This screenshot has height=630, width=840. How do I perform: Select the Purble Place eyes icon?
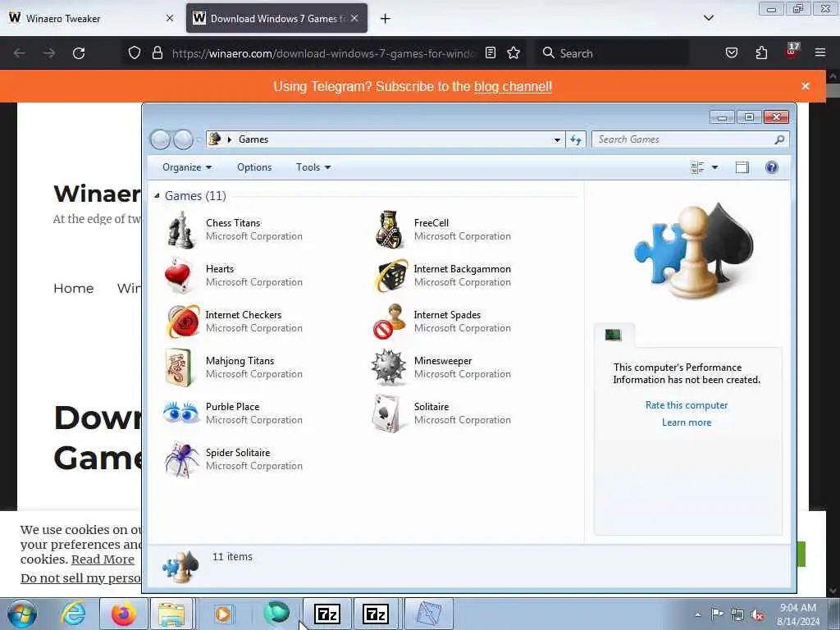point(180,413)
